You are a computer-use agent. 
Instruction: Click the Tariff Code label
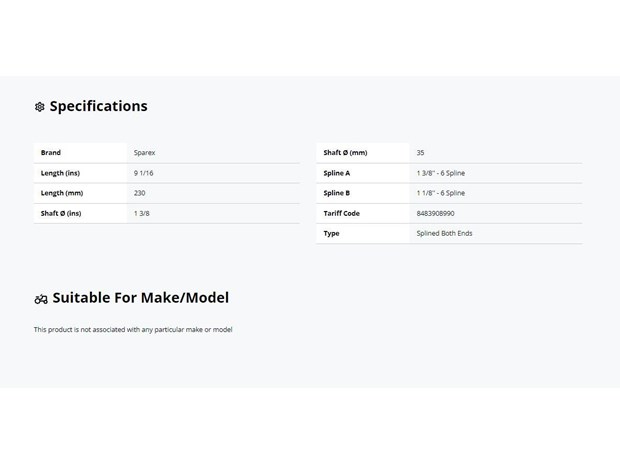coord(341,213)
